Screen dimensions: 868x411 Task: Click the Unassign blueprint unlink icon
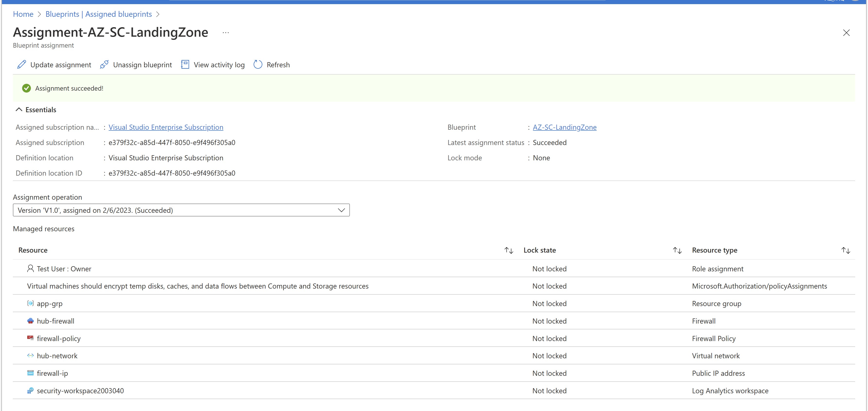(104, 64)
